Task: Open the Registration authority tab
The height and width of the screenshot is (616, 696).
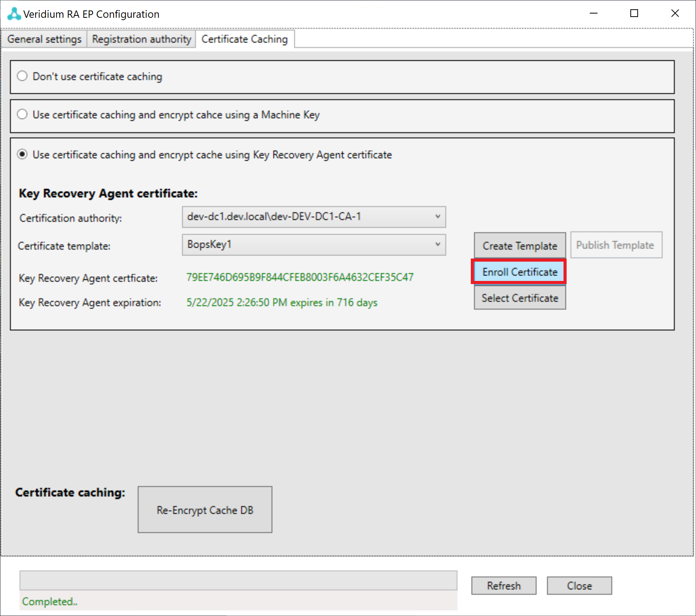Action: (141, 39)
